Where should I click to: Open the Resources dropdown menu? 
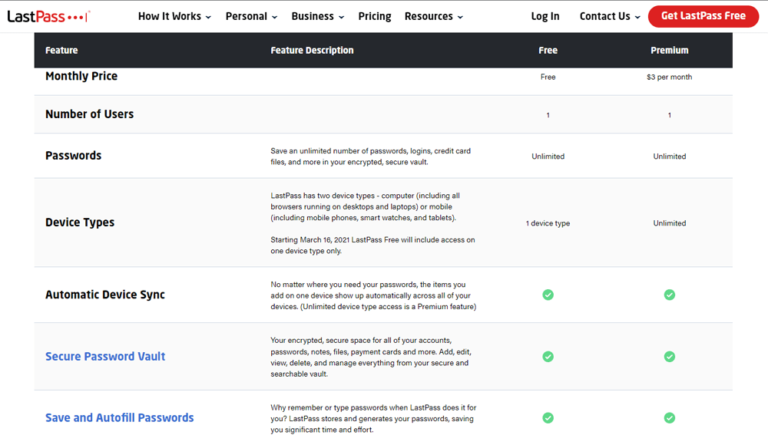tap(433, 16)
